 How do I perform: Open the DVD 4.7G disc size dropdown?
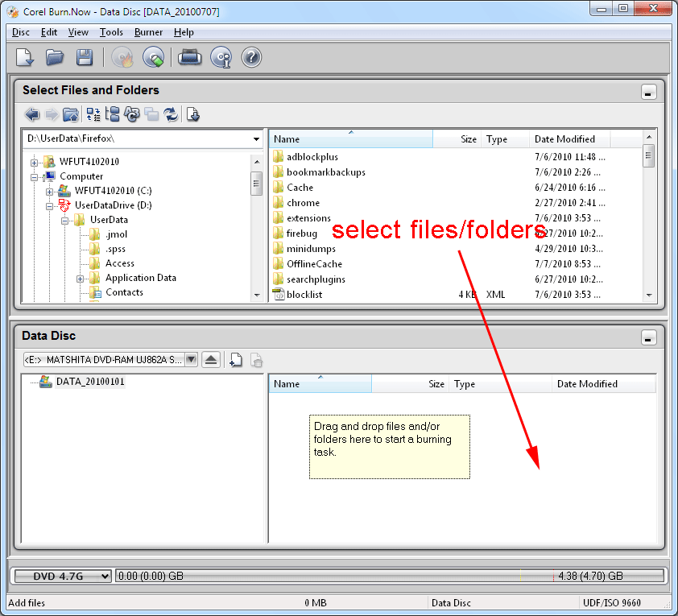click(x=63, y=577)
